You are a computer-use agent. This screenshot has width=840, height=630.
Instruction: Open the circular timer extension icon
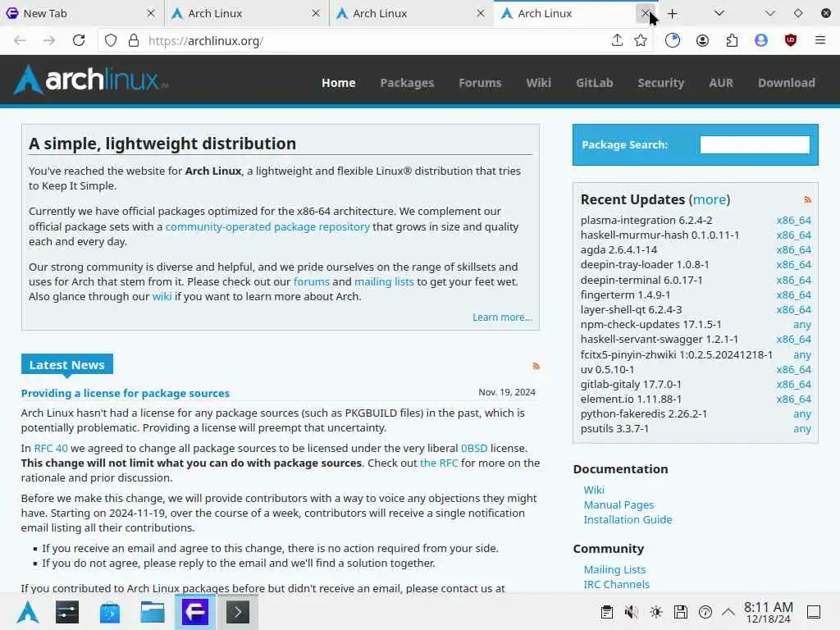pyautogui.click(x=673, y=40)
